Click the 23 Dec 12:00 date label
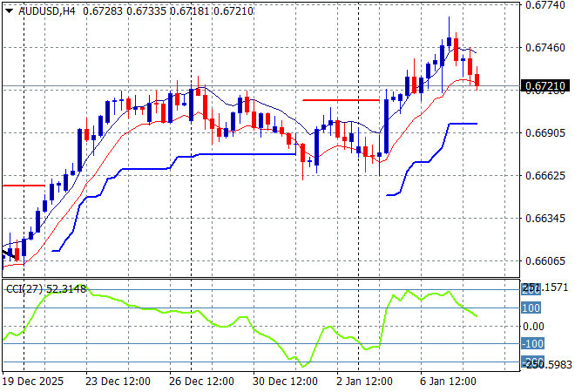 pyautogui.click(x=119, y=382)
